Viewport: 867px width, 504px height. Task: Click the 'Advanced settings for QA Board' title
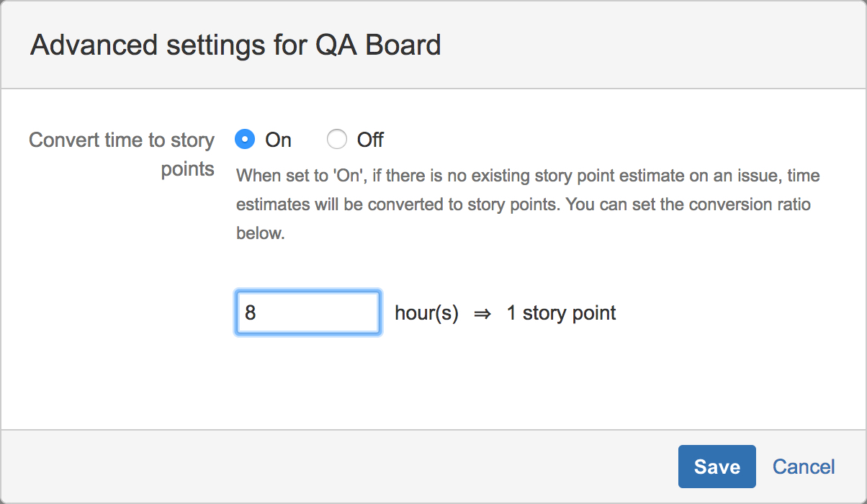[x=235, y=45]
